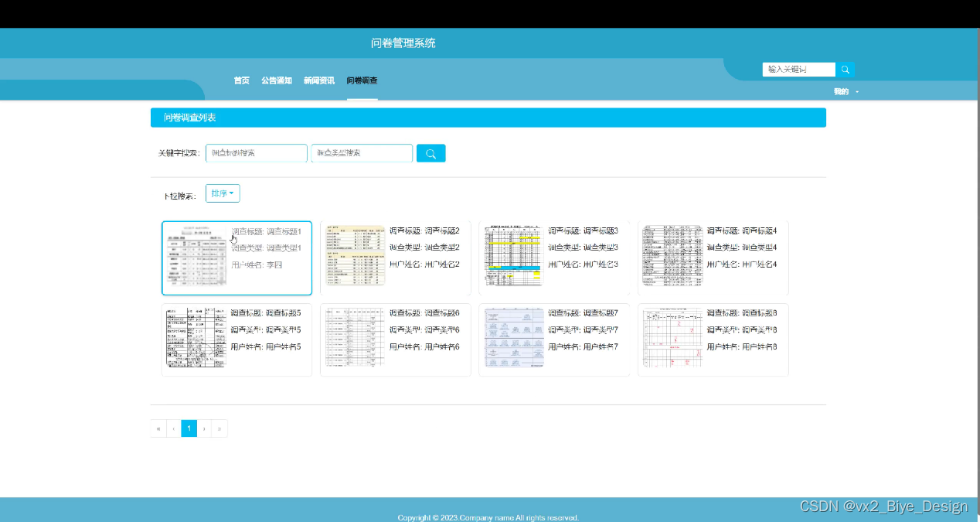
Task: Focus the 输入关键词 header search field
Action: coord(799,70)
